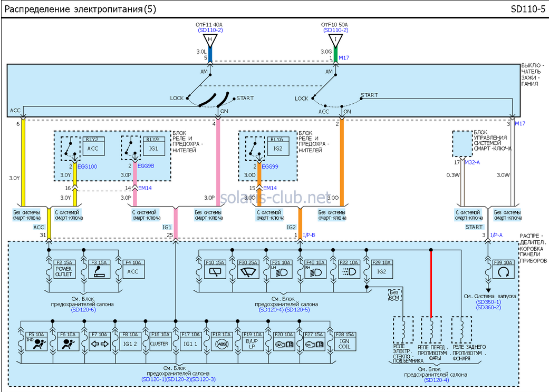This screenshot has height=392, width=549.
Task: Click the RH headlight icon in fuse F40 10A
Action: coord(315,272)
